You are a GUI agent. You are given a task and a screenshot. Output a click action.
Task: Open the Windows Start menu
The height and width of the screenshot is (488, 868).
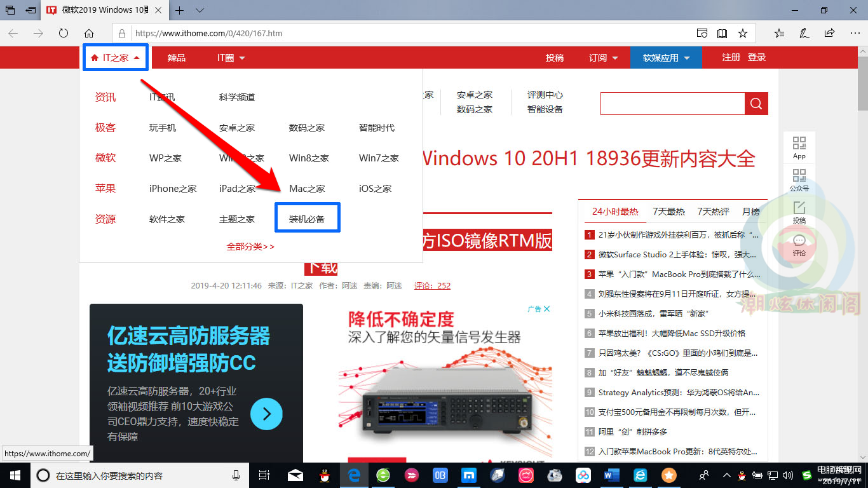click(15, 475)
